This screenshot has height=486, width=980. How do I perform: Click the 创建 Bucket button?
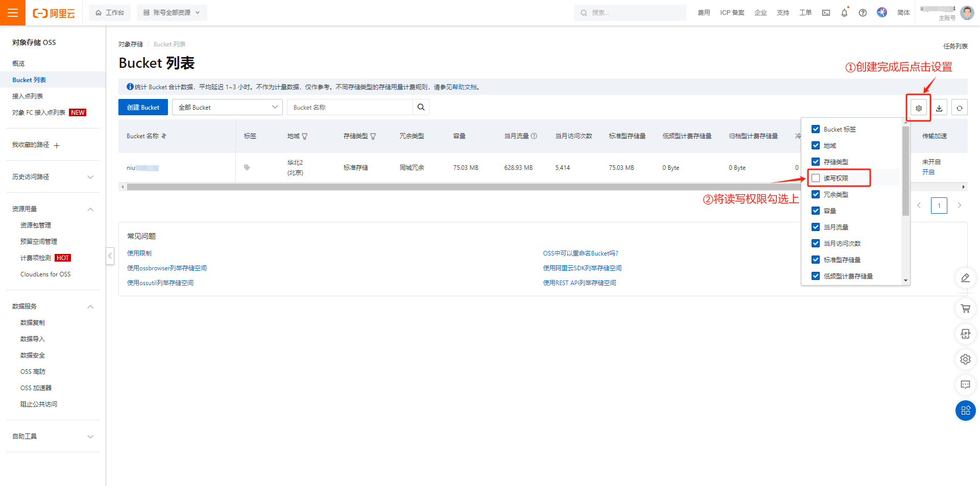(143, 107)
